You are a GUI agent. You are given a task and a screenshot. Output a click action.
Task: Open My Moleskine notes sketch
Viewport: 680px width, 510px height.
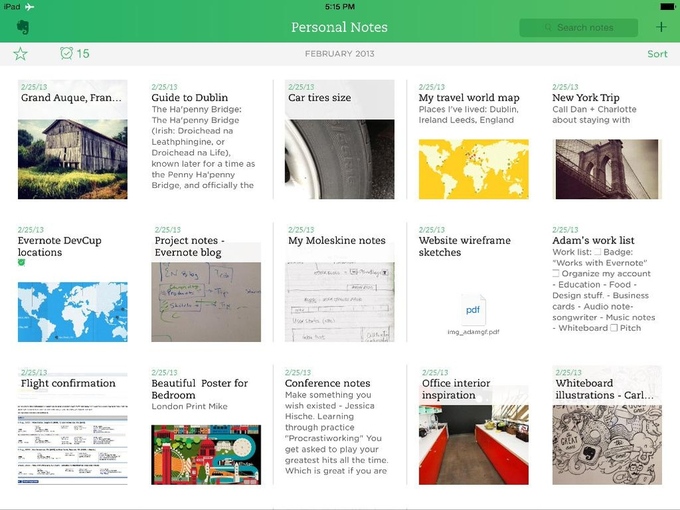click(339, 285)
